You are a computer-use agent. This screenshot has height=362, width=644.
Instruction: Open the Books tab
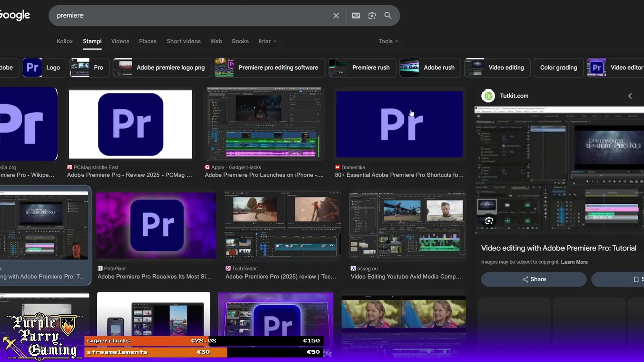[x=240, y=41]
